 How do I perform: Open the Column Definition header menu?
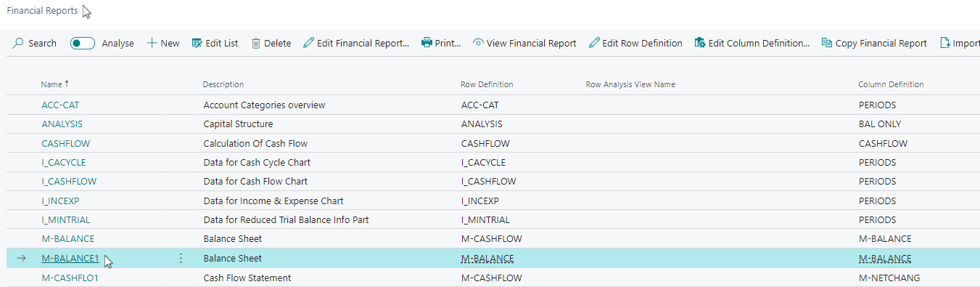point(891,84)
